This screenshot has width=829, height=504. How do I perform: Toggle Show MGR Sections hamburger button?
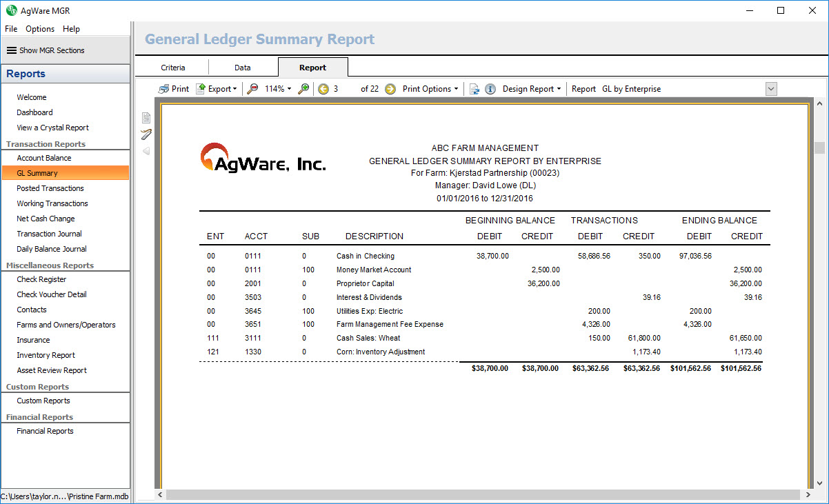(x=12, y=50)
